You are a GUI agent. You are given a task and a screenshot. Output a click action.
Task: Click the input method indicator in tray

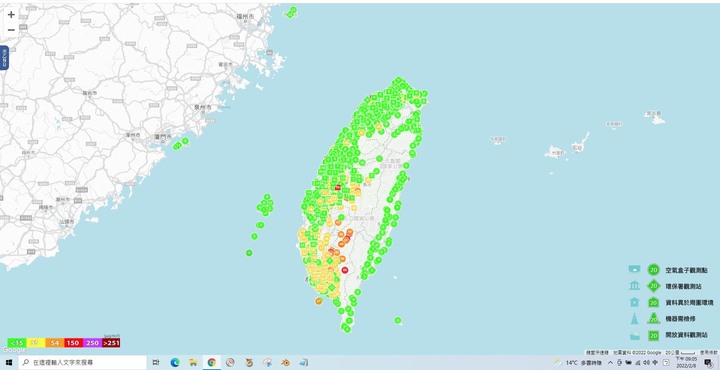pyautogui.click(x=654, y=363)
